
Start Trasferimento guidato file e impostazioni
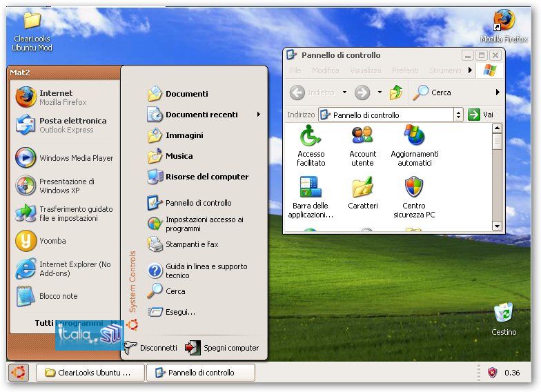[64, 213]
